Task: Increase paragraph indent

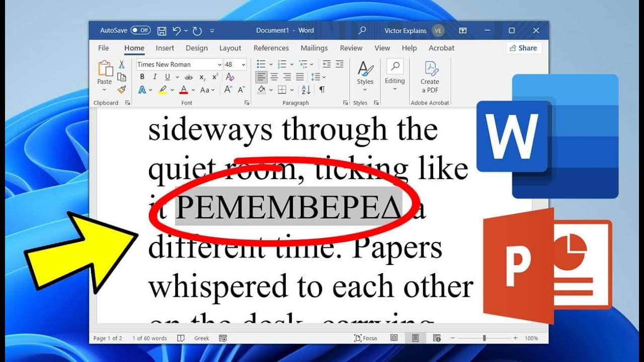Action: click(x=340, y=64)
